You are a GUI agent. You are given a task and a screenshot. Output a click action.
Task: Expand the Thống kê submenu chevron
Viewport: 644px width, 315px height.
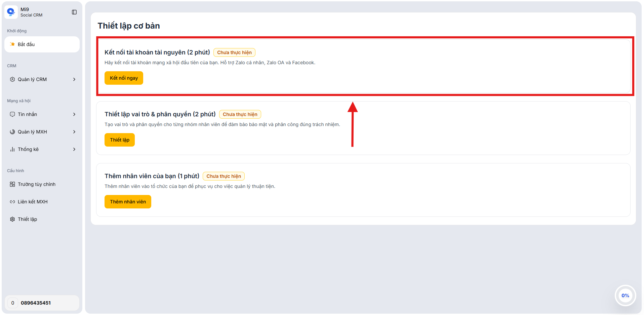tap(74, 149)
